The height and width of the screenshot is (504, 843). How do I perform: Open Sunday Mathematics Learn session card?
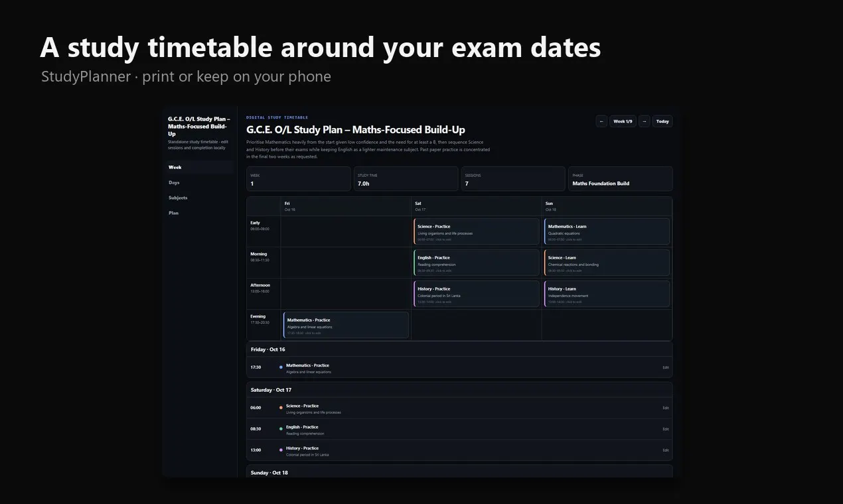tap(607, 231)
